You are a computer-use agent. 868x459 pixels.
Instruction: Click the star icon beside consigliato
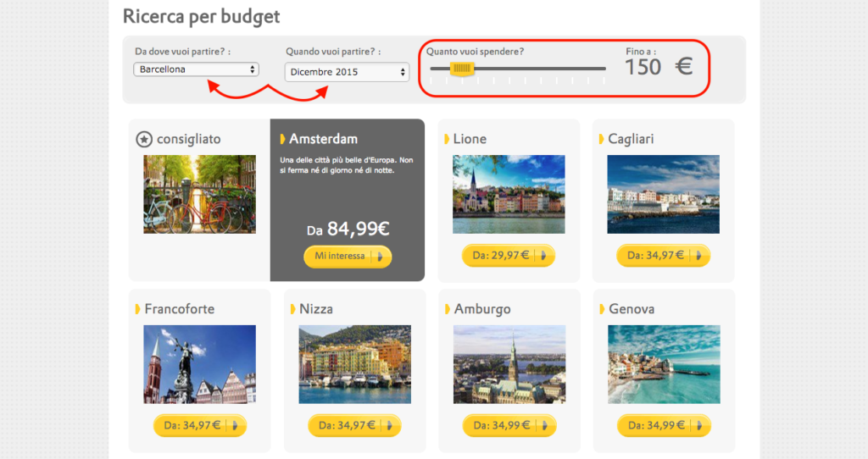point(144,139)
